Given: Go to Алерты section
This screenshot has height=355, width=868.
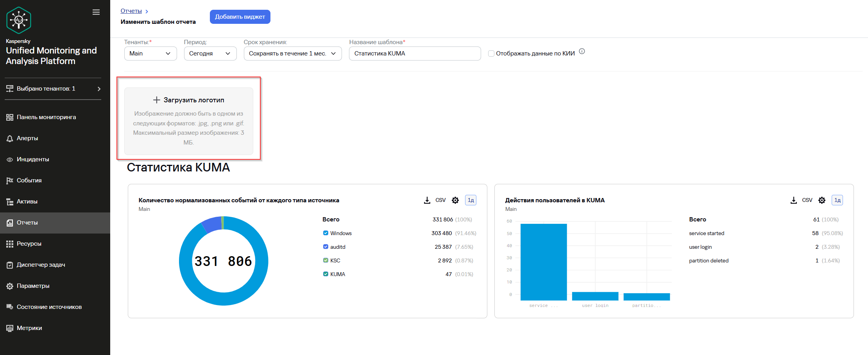Looking at the screenshot, I should (55, 138).
